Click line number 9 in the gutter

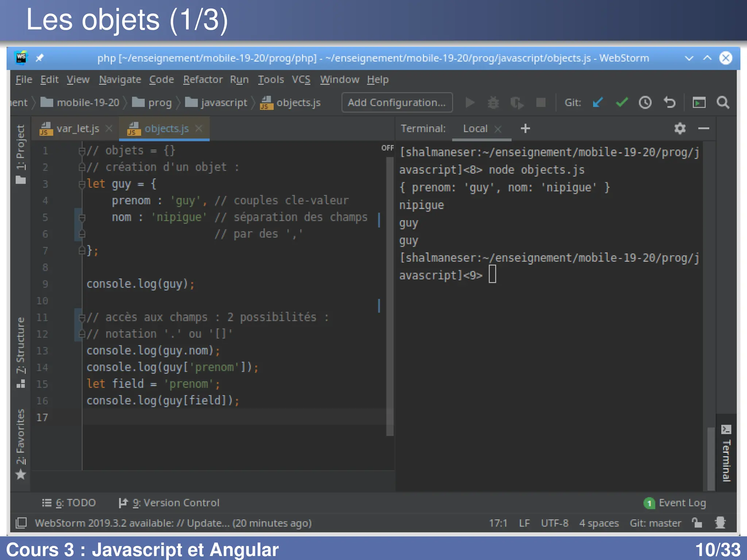click(45, 284)
